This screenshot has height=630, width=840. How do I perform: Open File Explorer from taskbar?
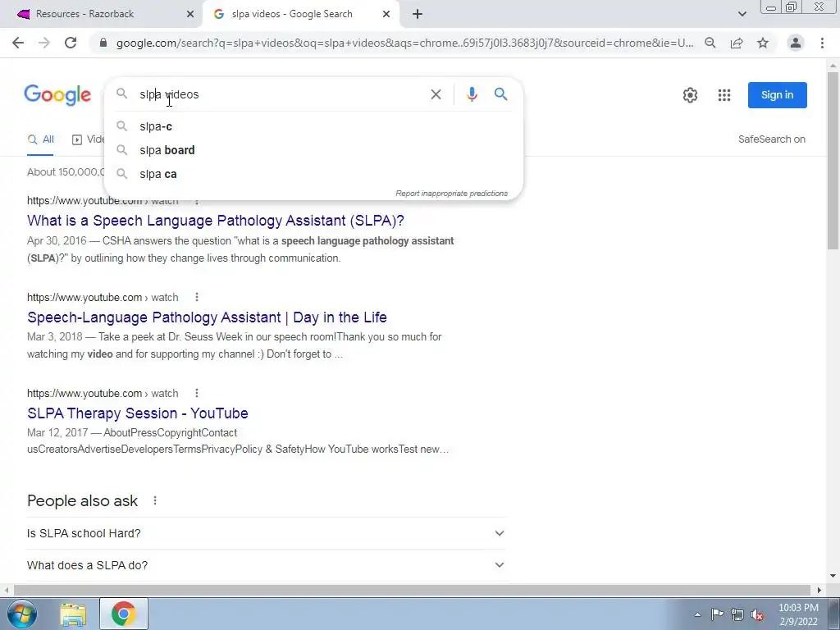[73, 614]
